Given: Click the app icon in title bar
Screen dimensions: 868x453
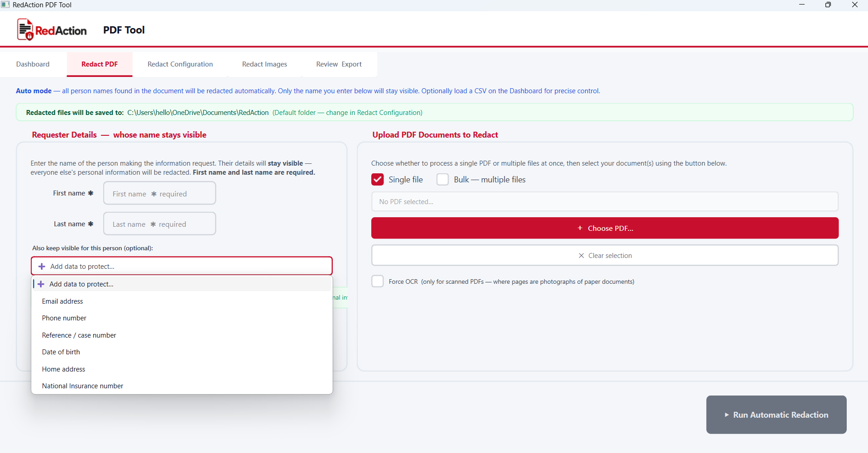Looking at the screenshot, I should [x=5, y=5].
